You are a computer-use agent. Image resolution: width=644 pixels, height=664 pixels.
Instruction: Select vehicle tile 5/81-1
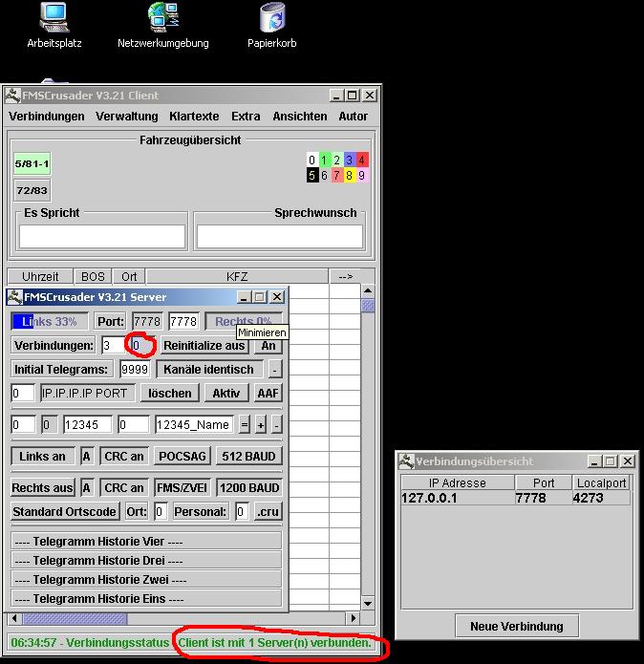tap(32, 164)
